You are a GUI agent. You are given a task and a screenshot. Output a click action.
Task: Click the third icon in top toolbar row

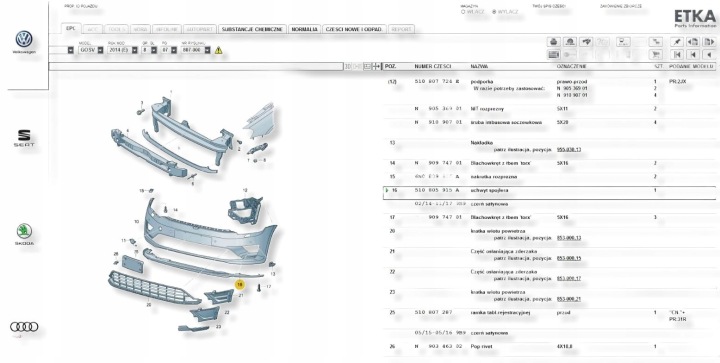click(585, 42)
